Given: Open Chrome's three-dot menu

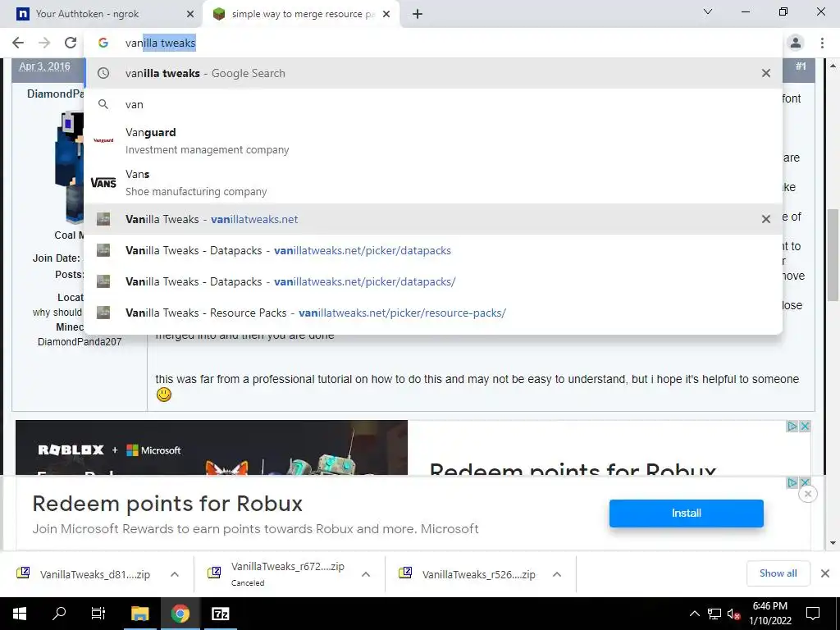Looking at the screenshot, I should point(822,43).
